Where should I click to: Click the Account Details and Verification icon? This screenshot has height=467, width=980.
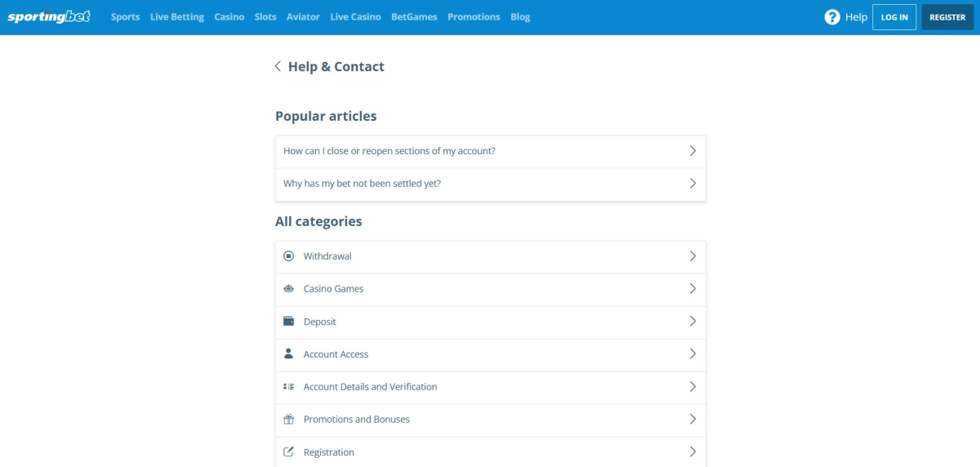(288, 387)
